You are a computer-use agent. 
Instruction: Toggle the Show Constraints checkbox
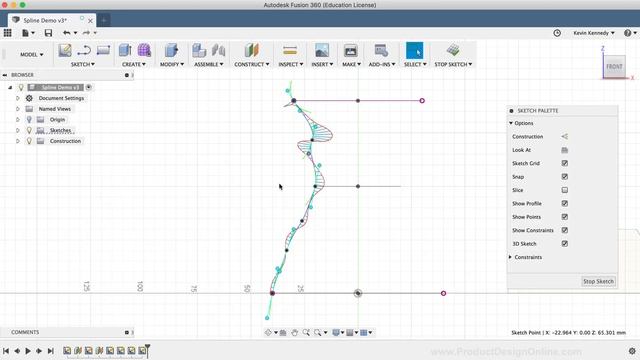pyautogui.click(x=565, y=230)
